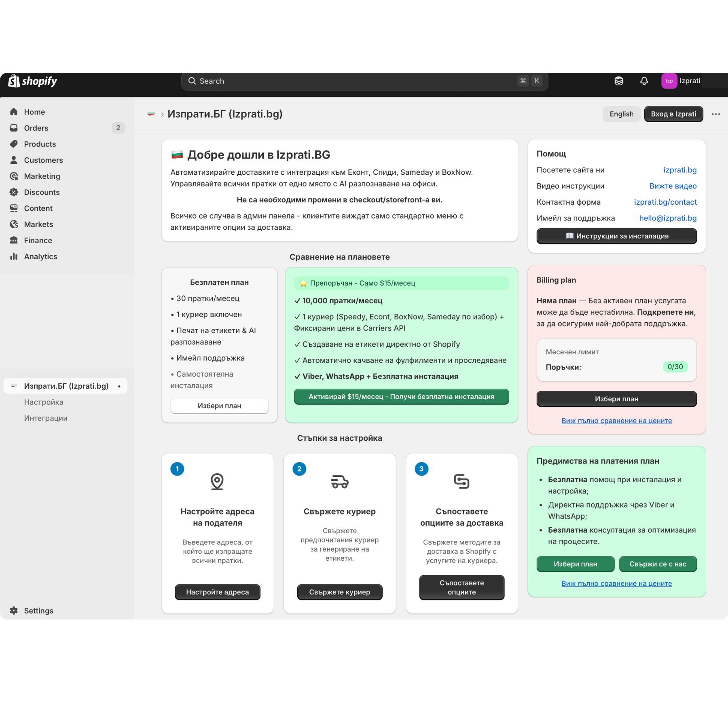Viewport: 728px width, 728px height.
Task: Open Settings gear in sidebar
Action: pos(14,611)
